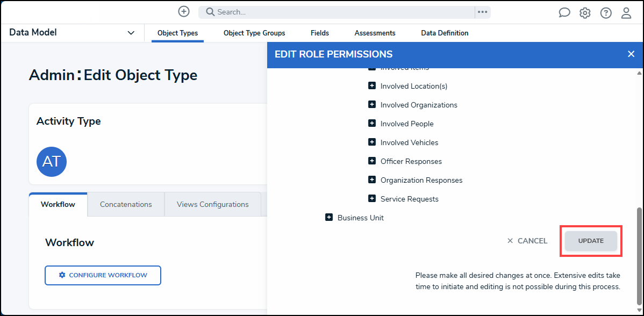Click the plus Create New icon
This screenshot has width=644, height=316.
tap(184, 12)
